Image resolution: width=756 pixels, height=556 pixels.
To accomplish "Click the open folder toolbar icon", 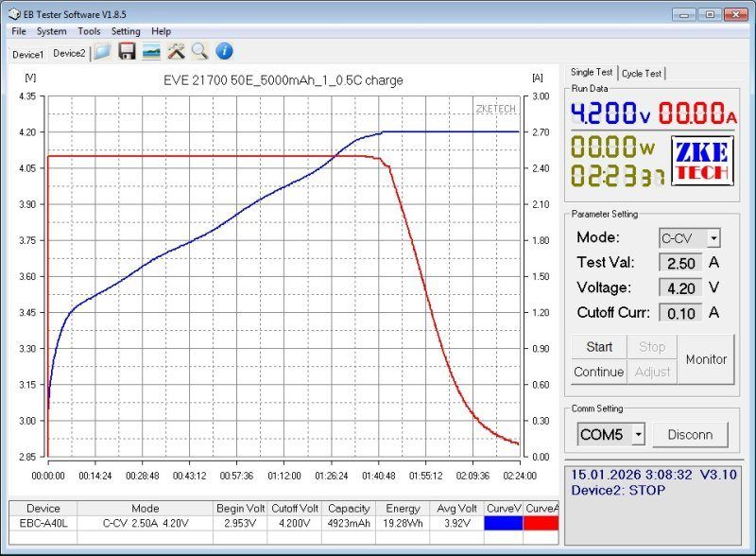I will tap(103, 51).
